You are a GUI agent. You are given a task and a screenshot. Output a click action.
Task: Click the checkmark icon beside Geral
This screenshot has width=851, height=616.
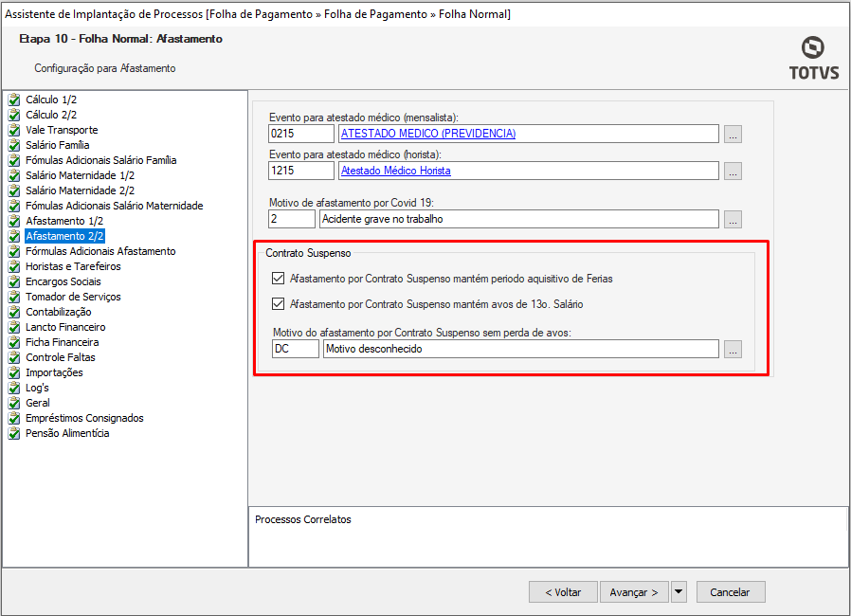(14, 404)
